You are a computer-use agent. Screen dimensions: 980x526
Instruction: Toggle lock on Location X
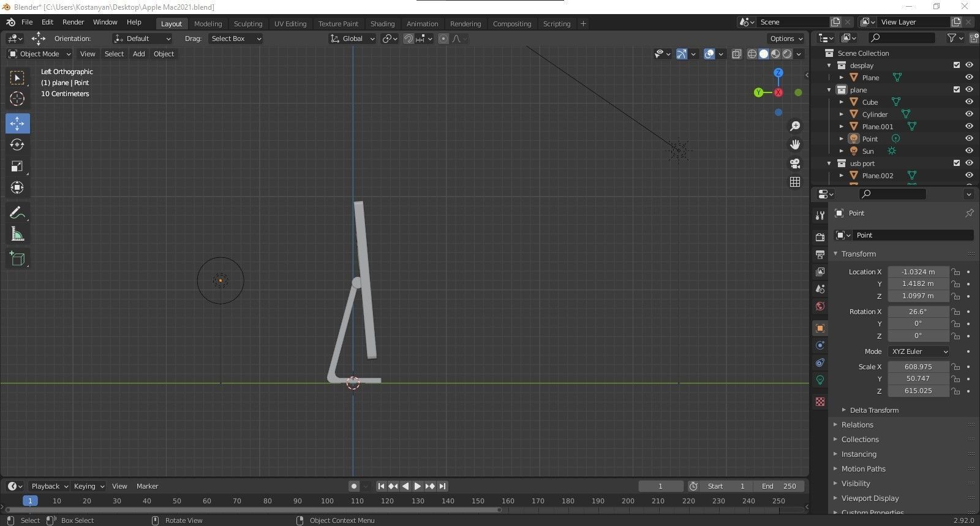pos(956,272)
